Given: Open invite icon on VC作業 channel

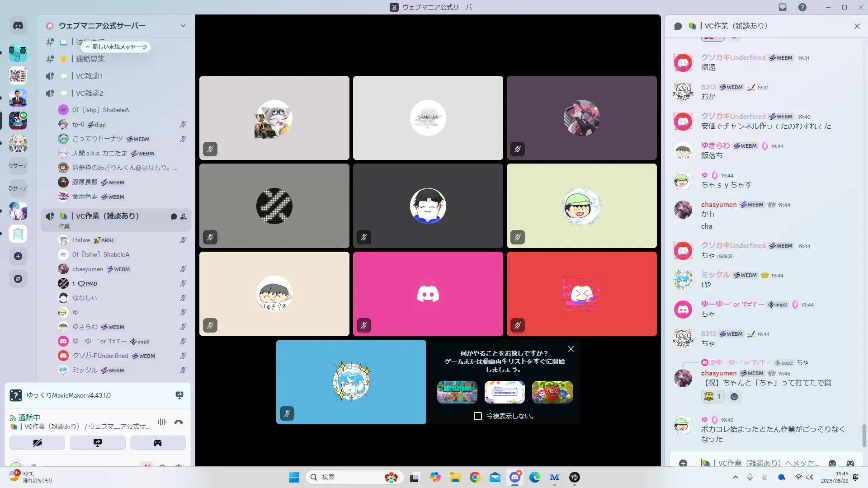Looking at the screenshot, I should tap(184, 216).
